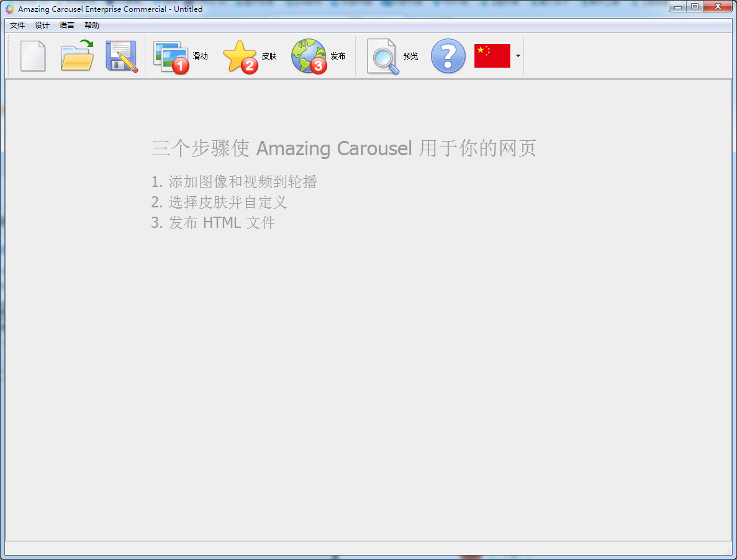Open an existing project folder

point(77,56)
